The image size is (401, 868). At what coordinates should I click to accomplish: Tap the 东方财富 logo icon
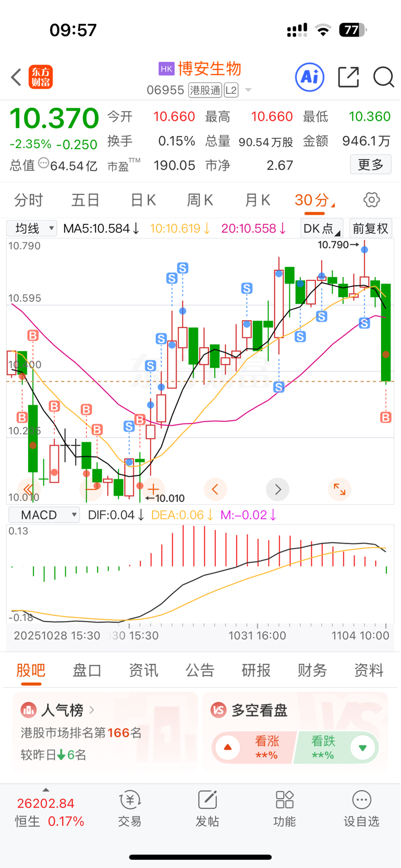coord(41,77)
